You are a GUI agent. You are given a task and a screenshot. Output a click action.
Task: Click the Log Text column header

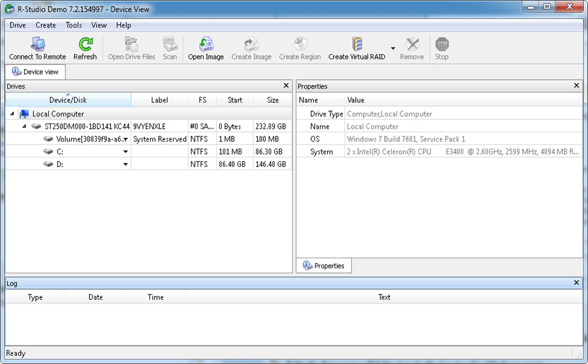click(x=384, y=297)
